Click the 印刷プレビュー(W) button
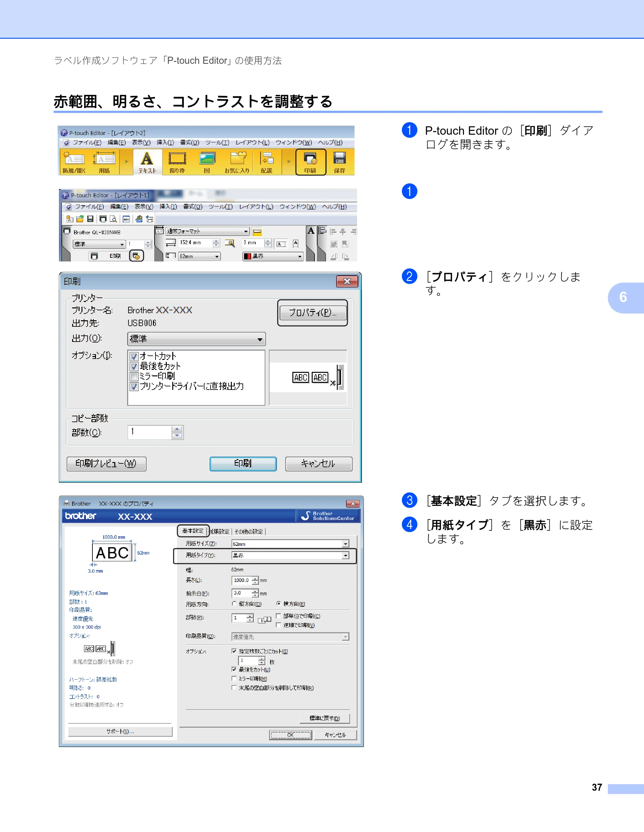 pyautogui.click(x=106, y=464)
